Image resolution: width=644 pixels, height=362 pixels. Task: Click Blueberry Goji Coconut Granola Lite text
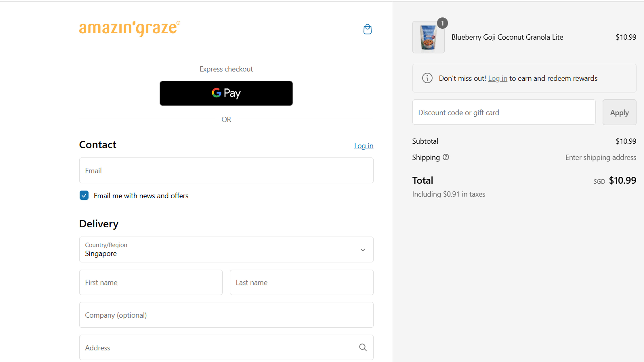tap(507, 37)
